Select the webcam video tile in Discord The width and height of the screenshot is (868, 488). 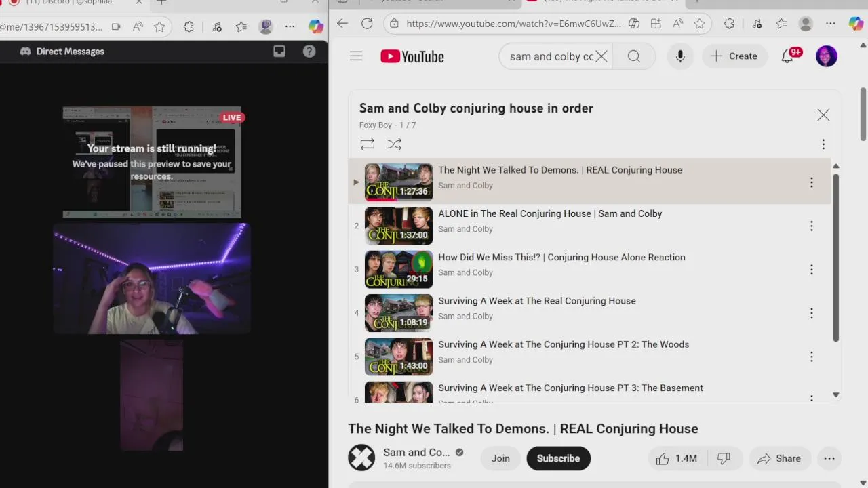[152, 279]
